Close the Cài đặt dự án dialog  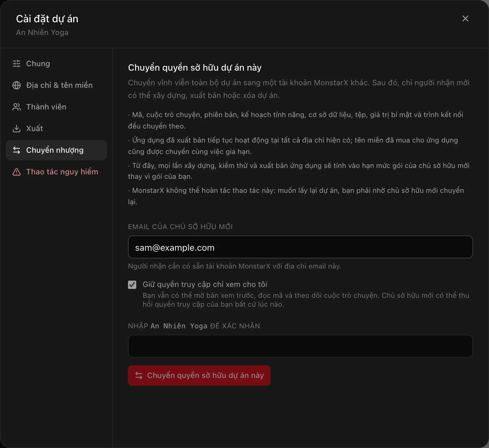point(465,19)
